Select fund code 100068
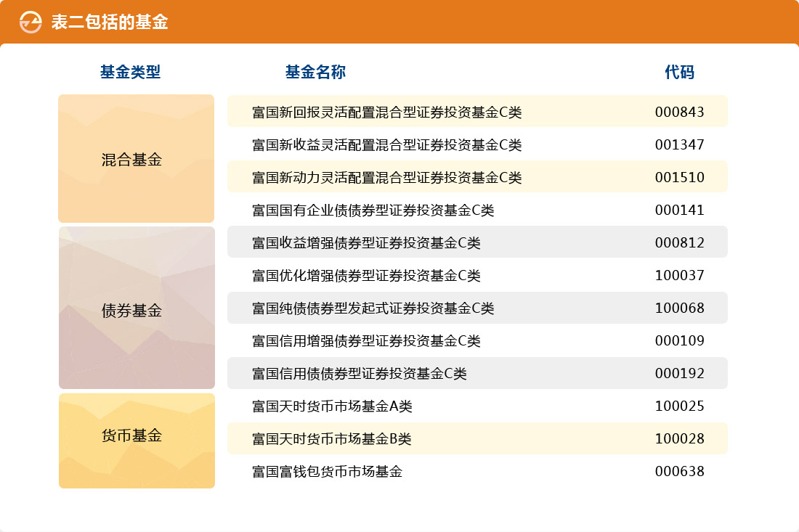799x532 pixels. click(x=679, y=308)
